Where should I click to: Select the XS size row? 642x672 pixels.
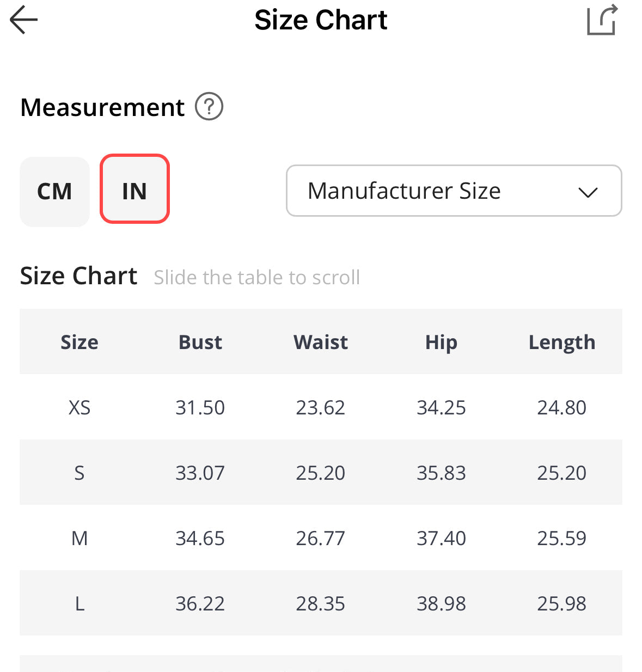[80, 407]
